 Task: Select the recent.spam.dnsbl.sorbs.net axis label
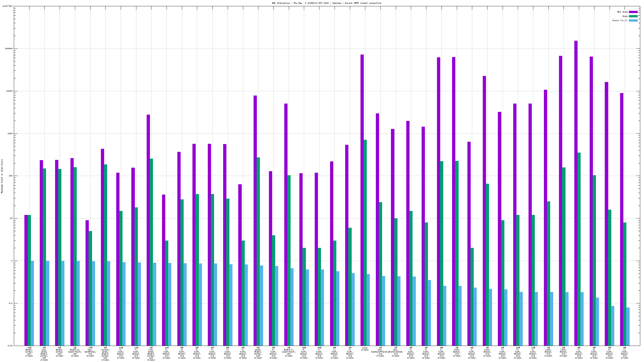click(x=105, y=354)
